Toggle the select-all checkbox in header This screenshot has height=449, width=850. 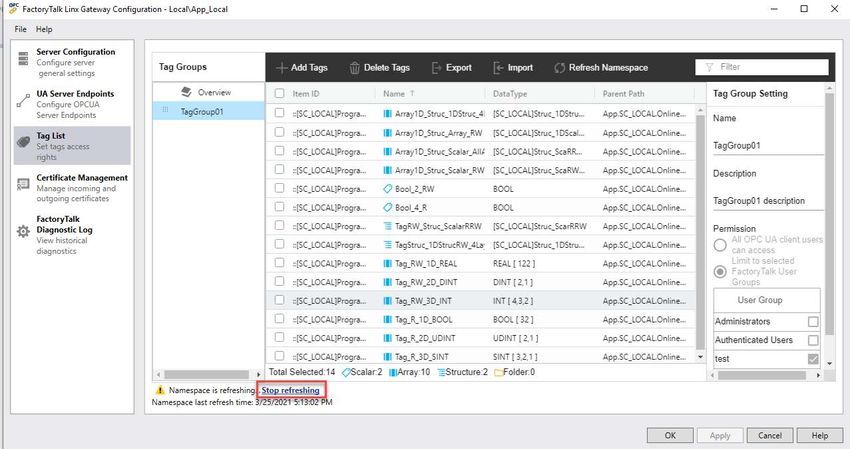pos(279,93)
